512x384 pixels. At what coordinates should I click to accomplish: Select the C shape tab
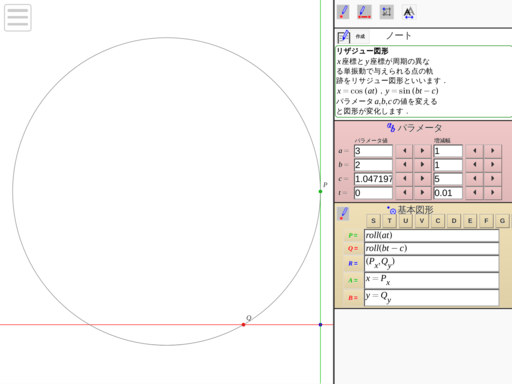438,221
